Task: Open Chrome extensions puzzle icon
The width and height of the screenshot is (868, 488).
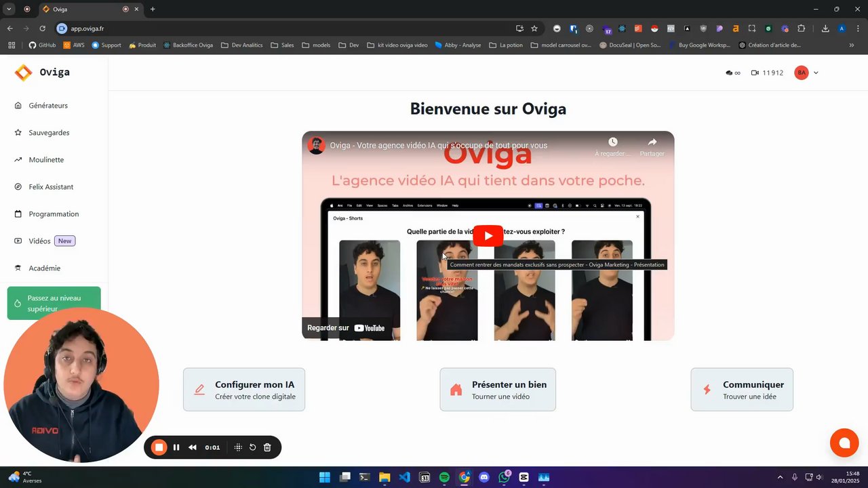Action: pos(802,28)
